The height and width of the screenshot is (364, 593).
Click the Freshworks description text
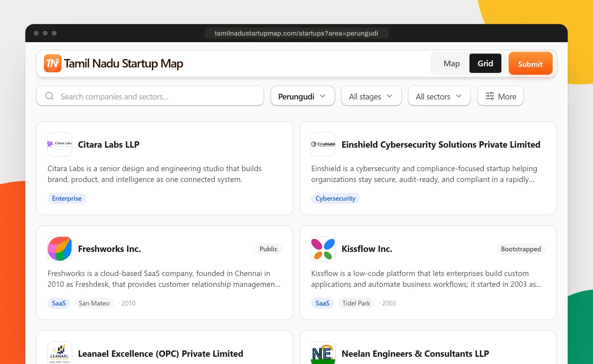[x=164, y=279]
